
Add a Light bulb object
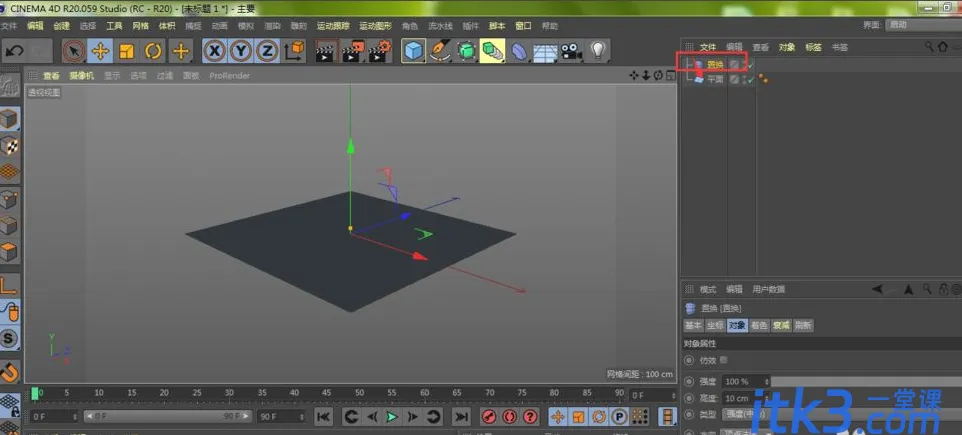(x=598, y=52)
